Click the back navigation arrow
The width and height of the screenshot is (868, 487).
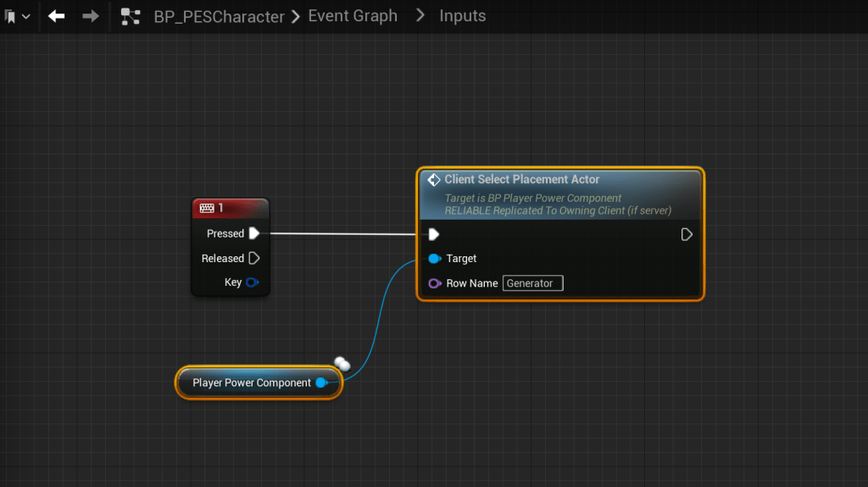coord(57,16)
